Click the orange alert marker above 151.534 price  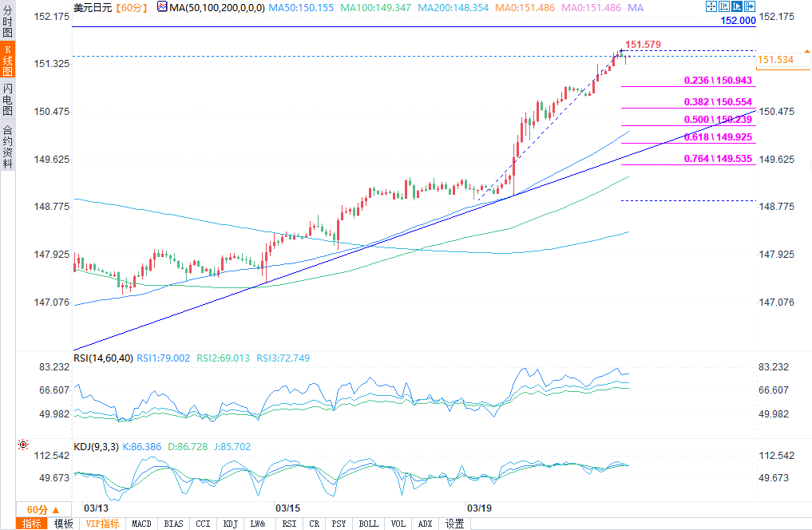point(807,51)
